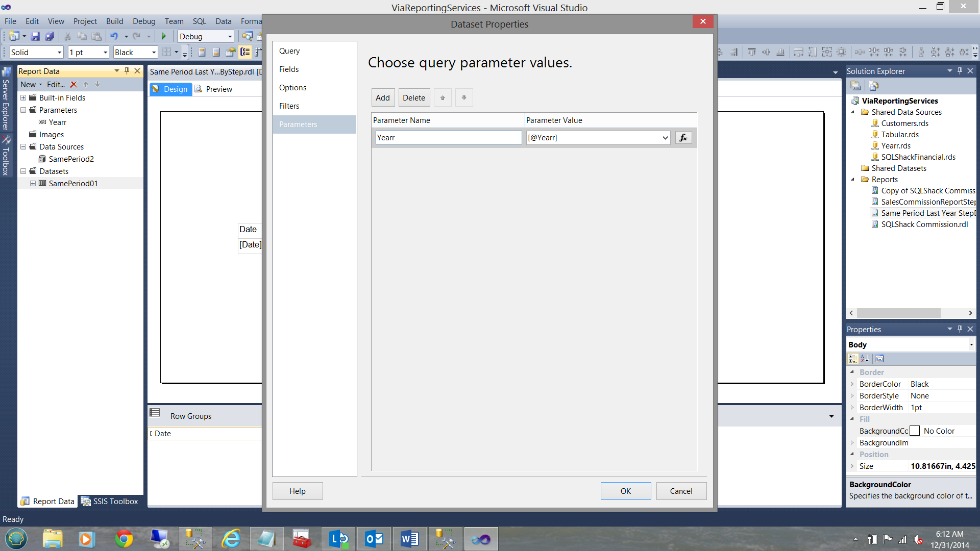Click the BackgroundColor No Color swatch

pos(915,431)
